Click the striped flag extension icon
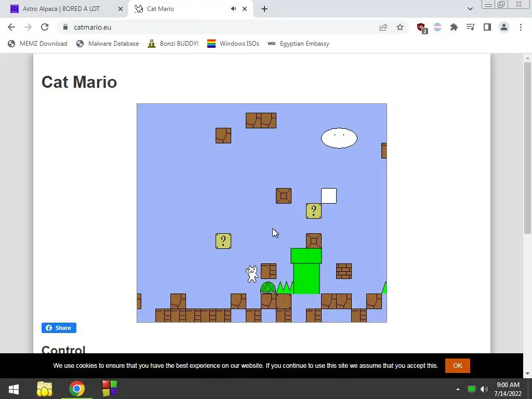 tap(437, 27)
